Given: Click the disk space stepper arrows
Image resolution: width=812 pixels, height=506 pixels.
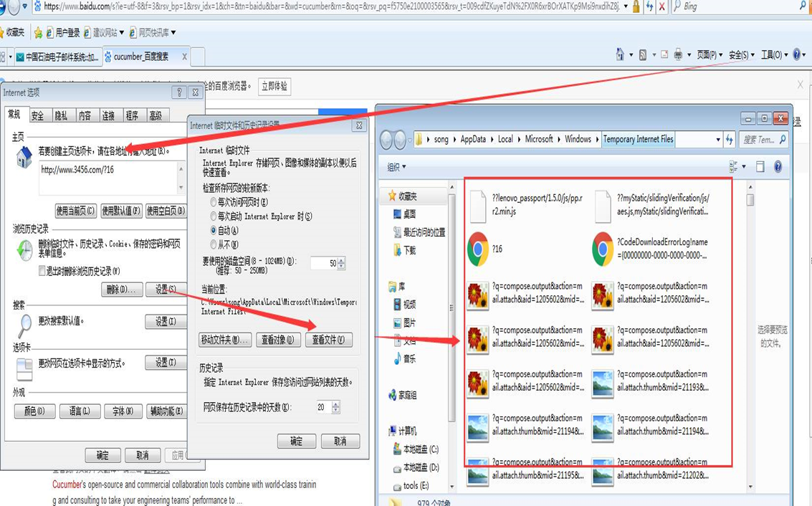Looking at the screenshot, I should (341, 264).
